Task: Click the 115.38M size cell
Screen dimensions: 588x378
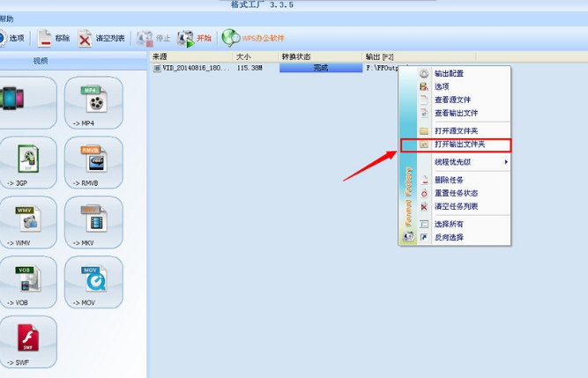Action: tap(249, 68)
